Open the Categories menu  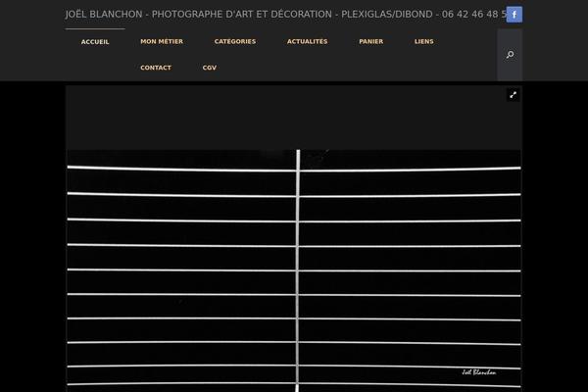(235, 42)
